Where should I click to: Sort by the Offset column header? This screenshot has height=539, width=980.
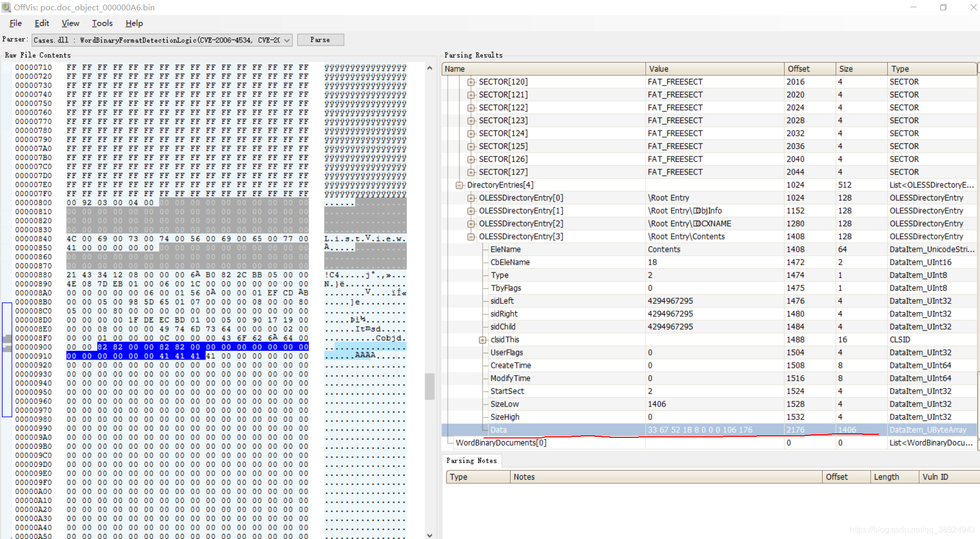(810, 69)
